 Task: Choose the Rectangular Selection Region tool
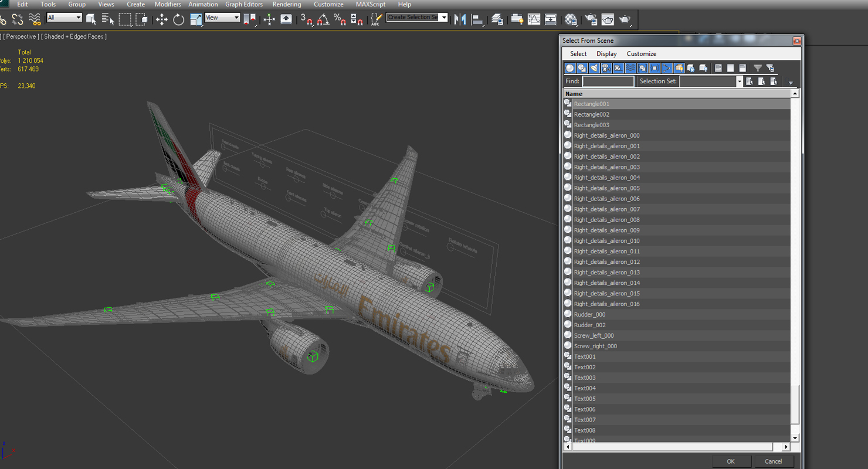[124, 19]
